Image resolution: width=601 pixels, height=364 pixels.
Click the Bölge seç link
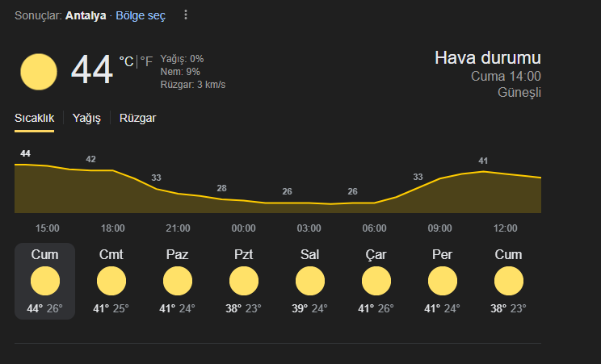(141, 15)
